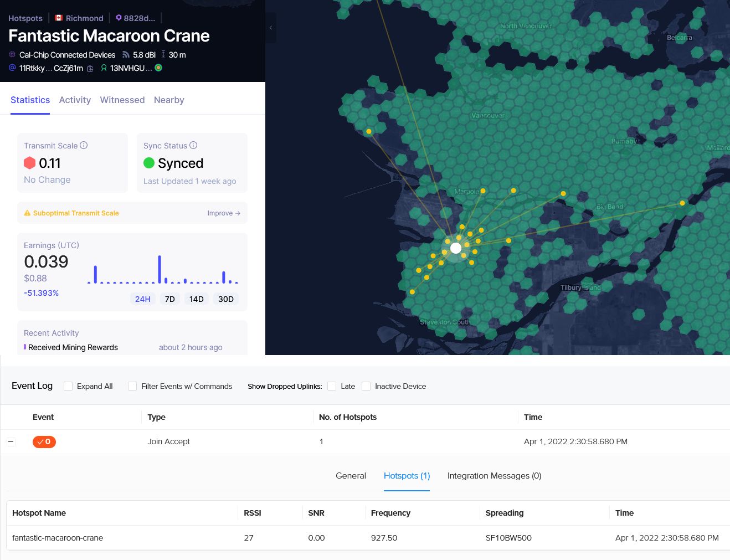Viewport: 730px width, 560px height.
Task: Collapse the side panel with chevron
Action: click(271, 28)
